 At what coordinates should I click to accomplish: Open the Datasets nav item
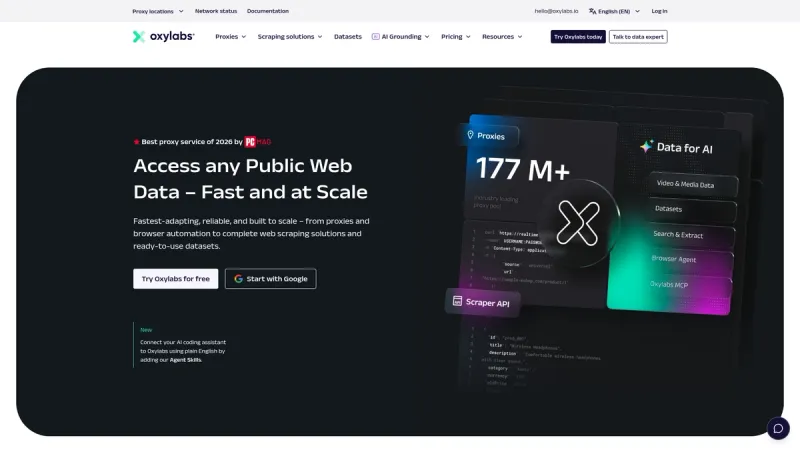point(347,37)
